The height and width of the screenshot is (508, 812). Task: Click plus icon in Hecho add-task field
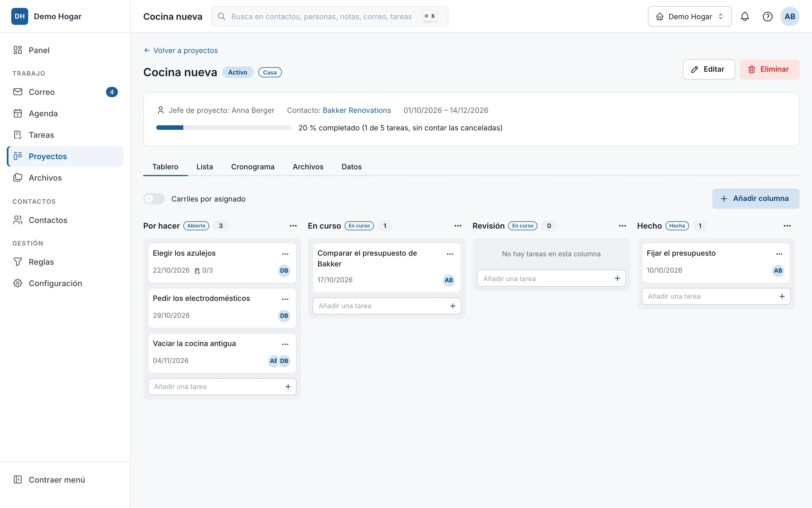tap(782, 296)
